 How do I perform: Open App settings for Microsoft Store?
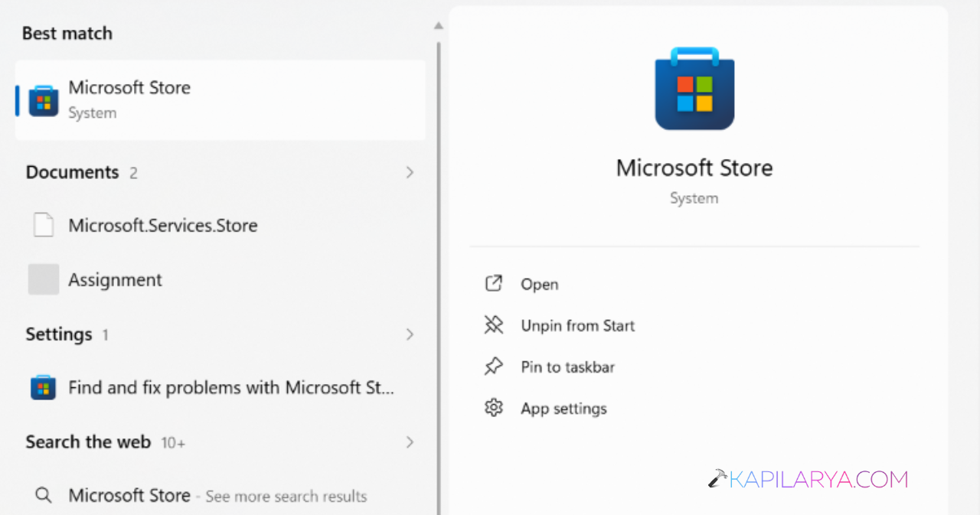point(563,408)
